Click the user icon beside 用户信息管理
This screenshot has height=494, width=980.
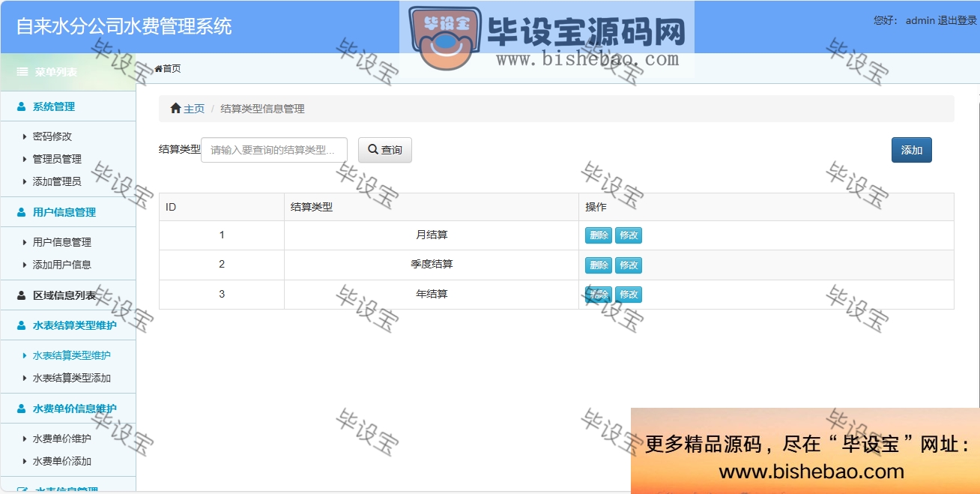pyautogui.click(x=22, y=213)
